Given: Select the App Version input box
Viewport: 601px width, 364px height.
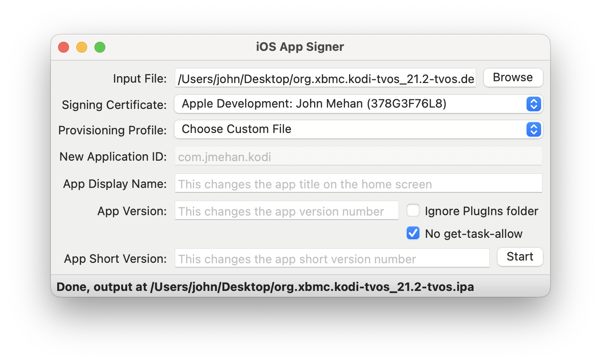Looking at the screenshot, I should tap(286, 211).
